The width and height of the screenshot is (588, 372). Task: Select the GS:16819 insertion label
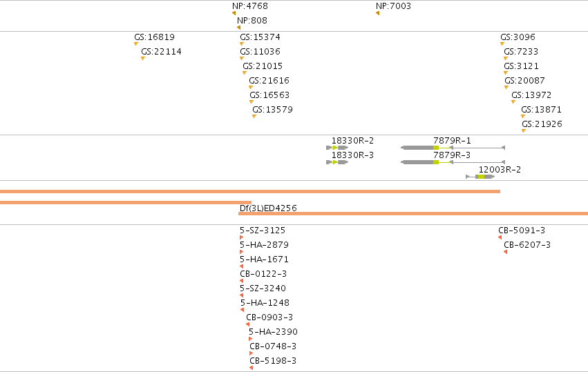click(155, 37)
